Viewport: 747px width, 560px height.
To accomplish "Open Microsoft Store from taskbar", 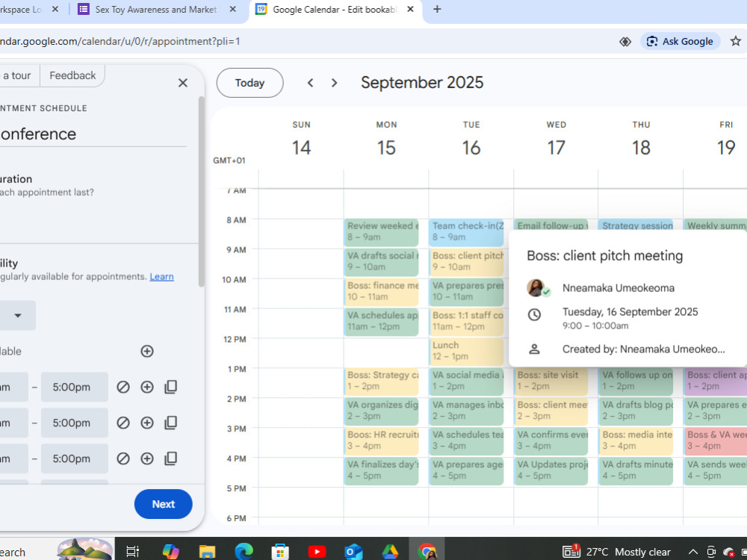I will coord(280,552).
